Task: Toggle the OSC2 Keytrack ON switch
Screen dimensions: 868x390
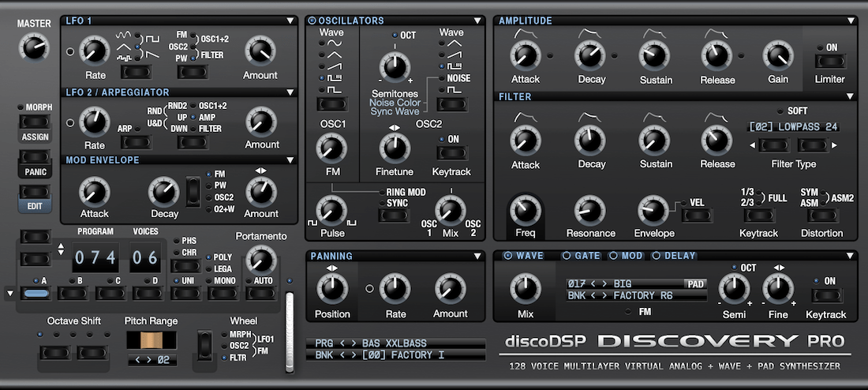Action: pyautogui.click(x=451, y=153)
